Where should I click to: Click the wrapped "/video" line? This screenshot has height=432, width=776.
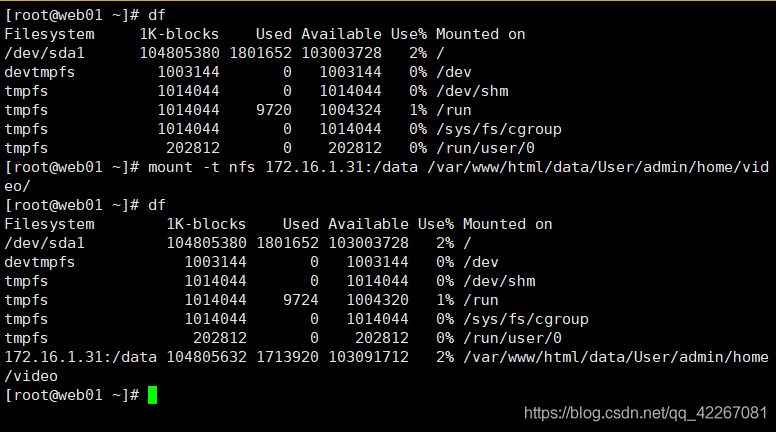31,376
